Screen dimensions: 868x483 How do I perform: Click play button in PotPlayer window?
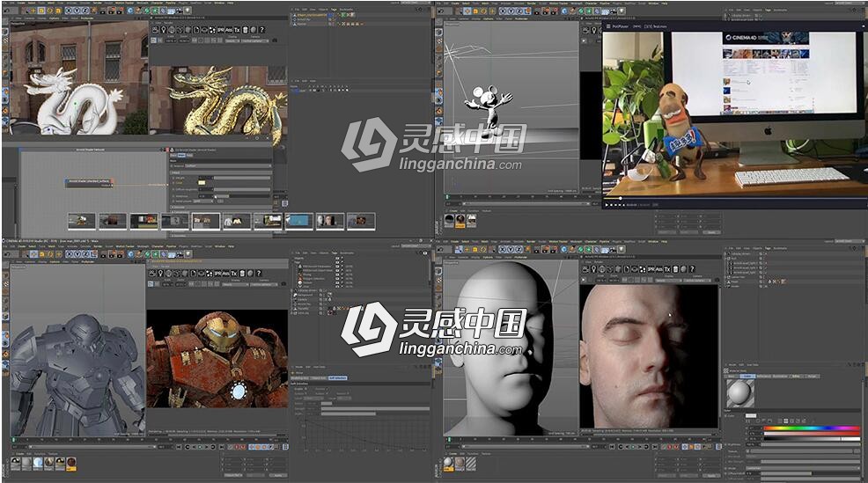(607, 205)
